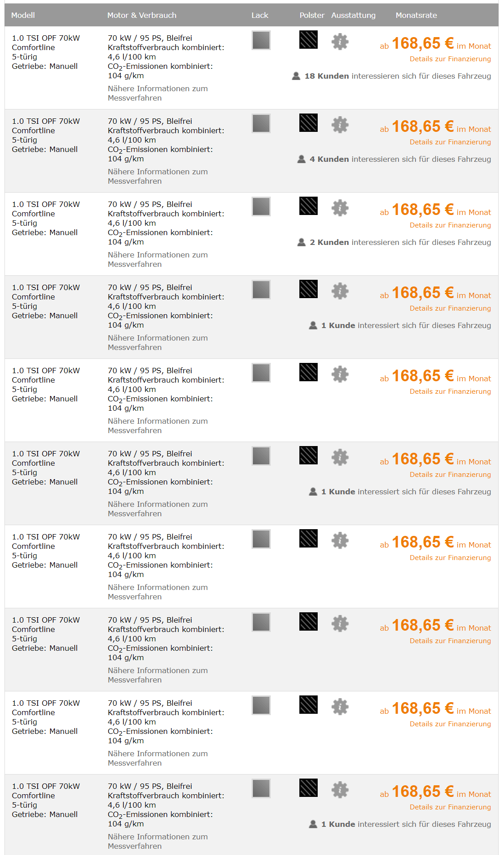504x855 pixels.
Task: Select gray paint swatch in first row
Action: click(261, 40)
